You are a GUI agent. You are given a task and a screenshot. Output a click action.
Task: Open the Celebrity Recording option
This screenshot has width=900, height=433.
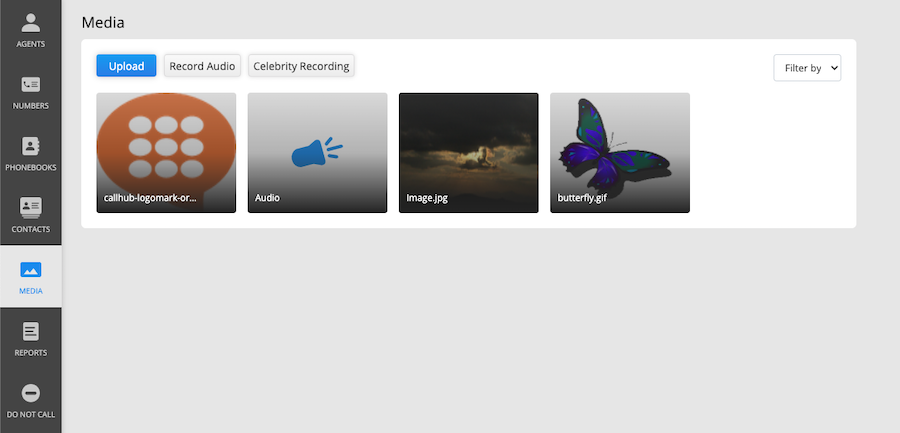pos(301,65)
